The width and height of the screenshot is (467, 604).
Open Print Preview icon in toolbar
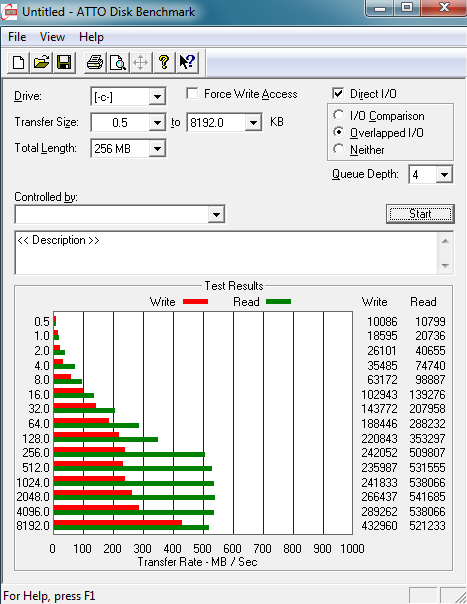(118, 62)
